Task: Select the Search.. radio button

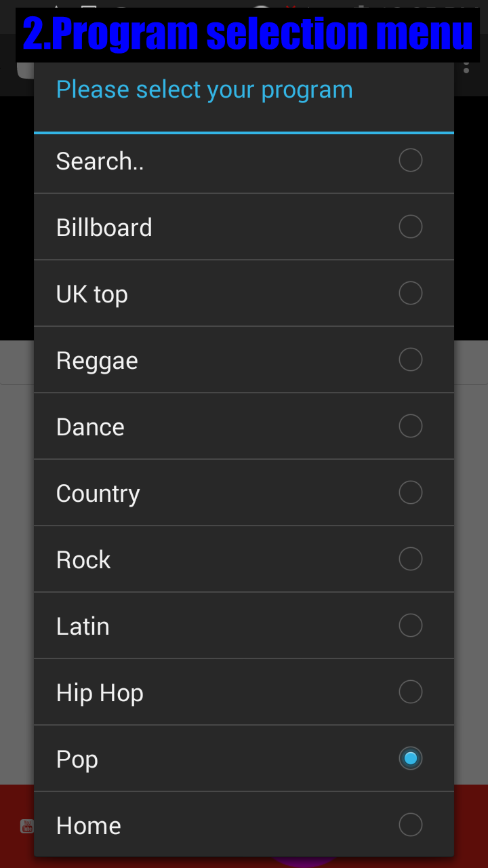Action: (x=410, y=161)
